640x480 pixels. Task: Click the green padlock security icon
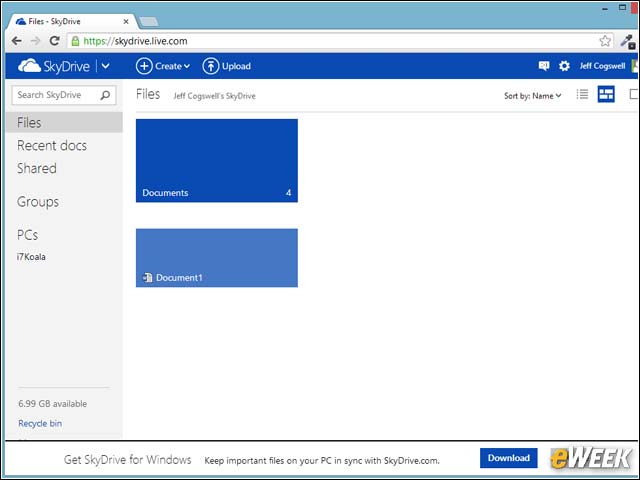pyautogui.click(x=75, y=41)
